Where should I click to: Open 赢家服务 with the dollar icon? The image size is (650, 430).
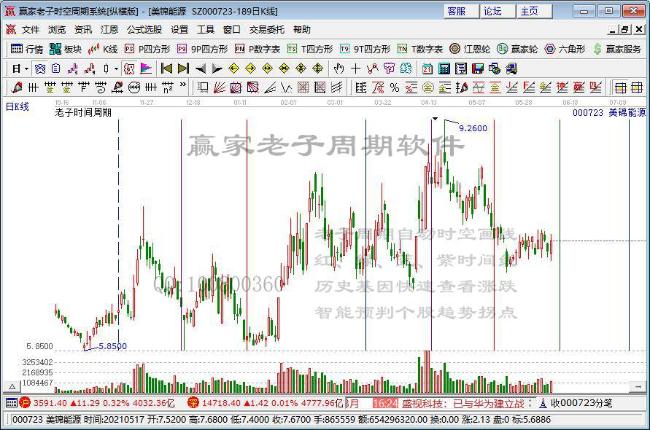coord(617,49)
